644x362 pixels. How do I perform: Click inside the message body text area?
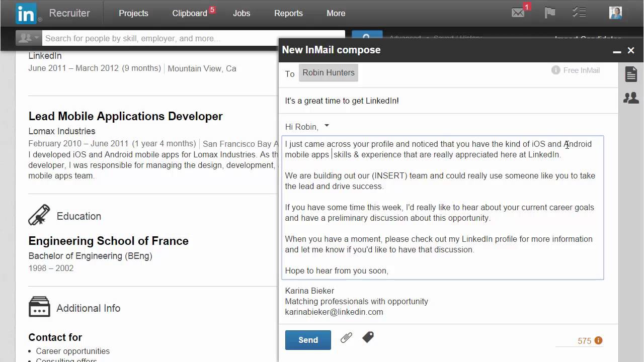443,208
